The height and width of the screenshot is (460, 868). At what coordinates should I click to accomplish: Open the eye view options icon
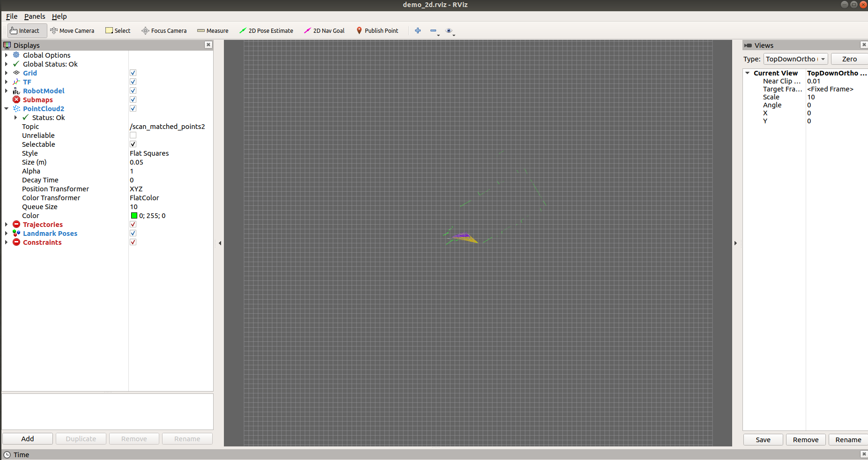click(449, 31)
